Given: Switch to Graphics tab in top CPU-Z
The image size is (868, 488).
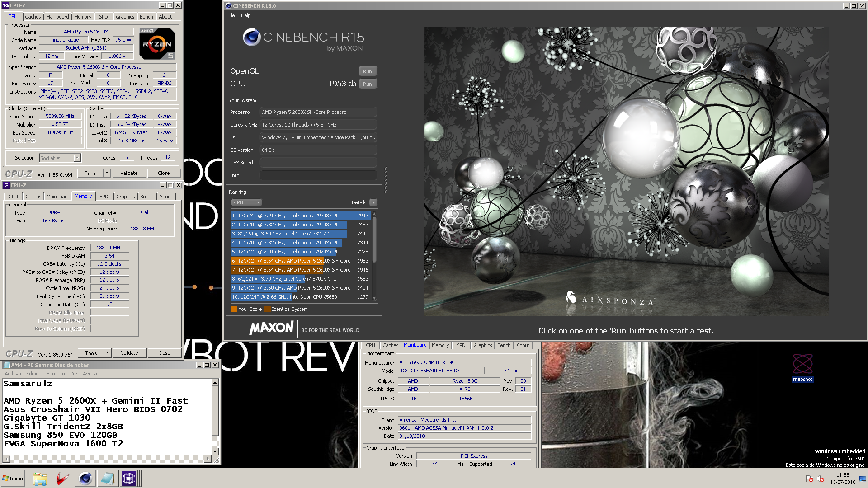Looking at the screenshot, I should [125, 17].
